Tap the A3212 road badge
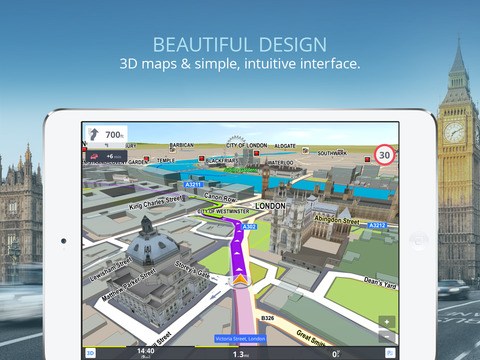480x360 pixels. pos(377,225)
